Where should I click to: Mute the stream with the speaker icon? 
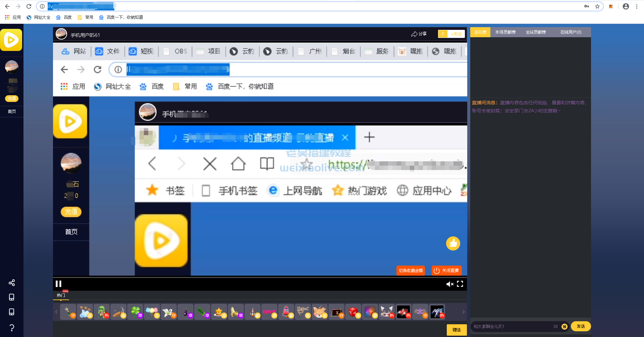click(x=450, y=284)
